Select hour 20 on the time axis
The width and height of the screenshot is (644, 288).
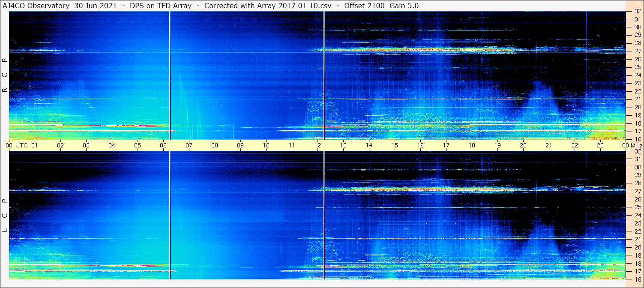click(x=523, y=145)
